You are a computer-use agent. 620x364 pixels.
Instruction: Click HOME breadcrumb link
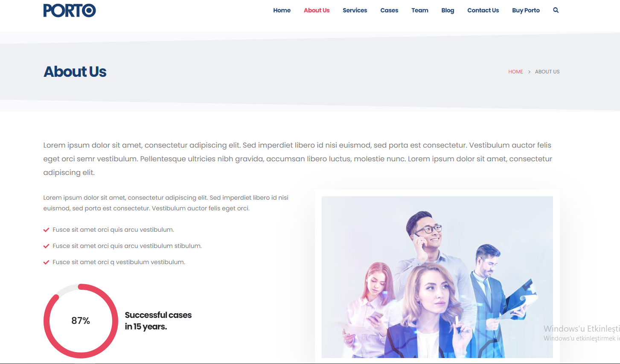[x=515, y=72]
